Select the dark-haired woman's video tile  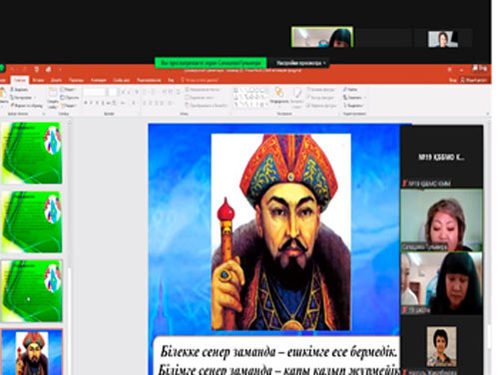[442, 283]
